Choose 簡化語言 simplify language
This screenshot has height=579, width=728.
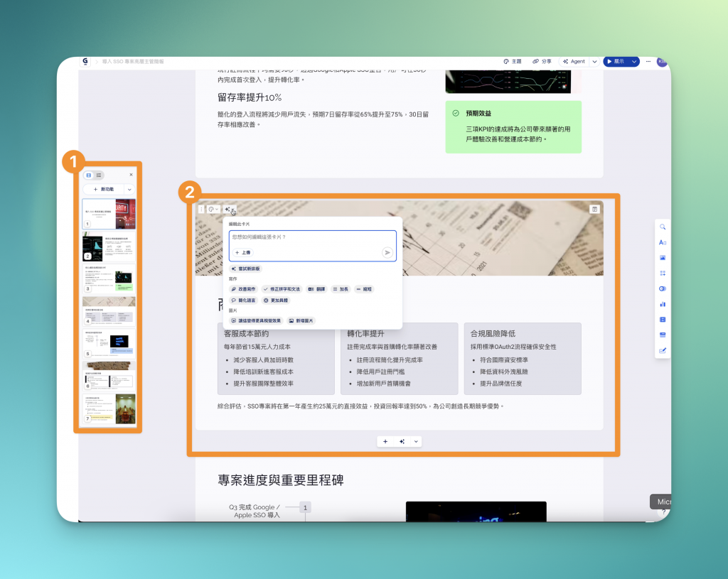pyautogui.click(x=243, y=301)
